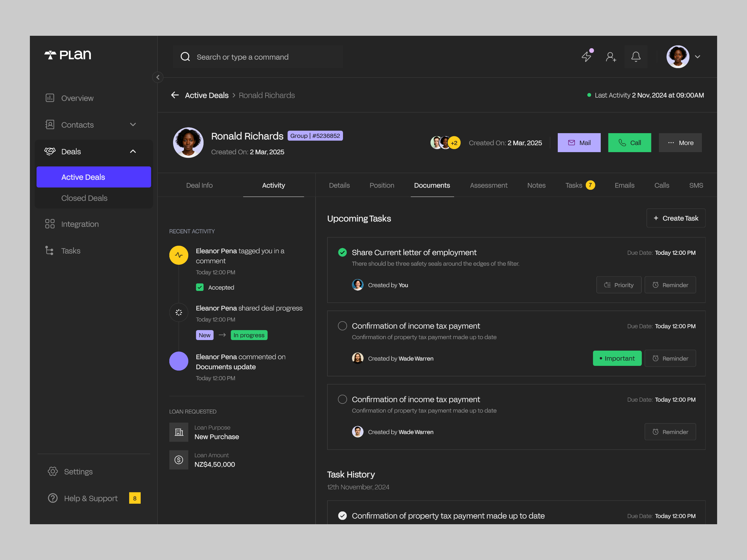The width and height of the screenshot is (747, 560).
Task: Open the Emails tab
Action: pos(624,185)
